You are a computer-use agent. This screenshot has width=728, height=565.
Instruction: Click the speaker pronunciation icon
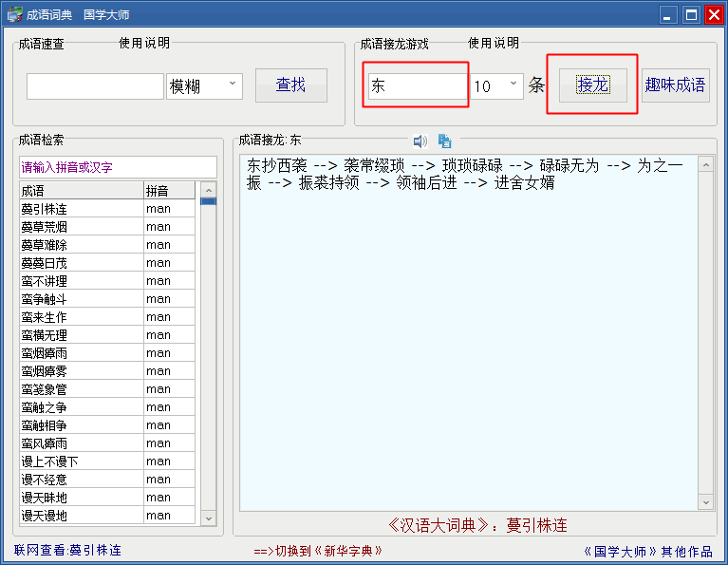pos(420,141)
